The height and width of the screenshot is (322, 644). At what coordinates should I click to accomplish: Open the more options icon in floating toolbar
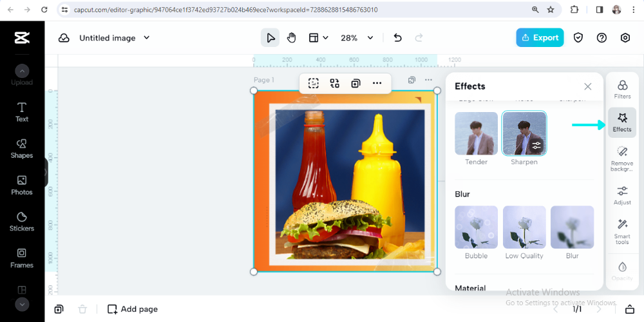377,83
